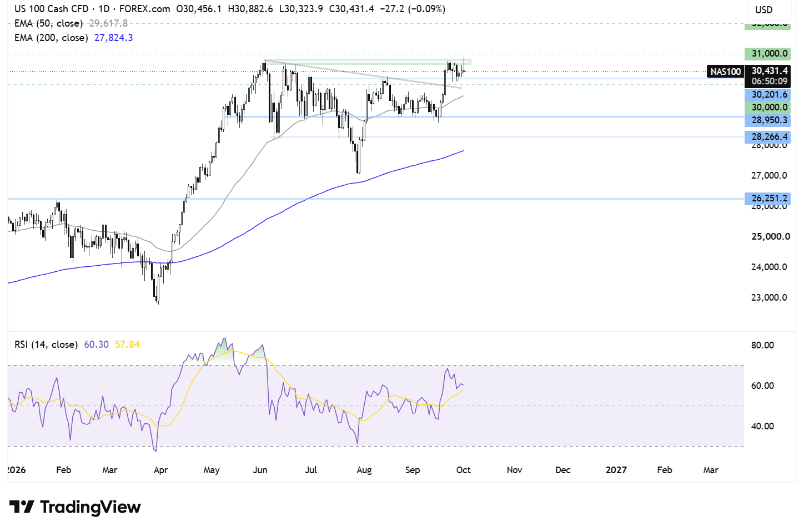Click the 27,000.0 price axis label
Viewport: 804px width, 532px height.
pyautogui.click(x=769, y=175)
